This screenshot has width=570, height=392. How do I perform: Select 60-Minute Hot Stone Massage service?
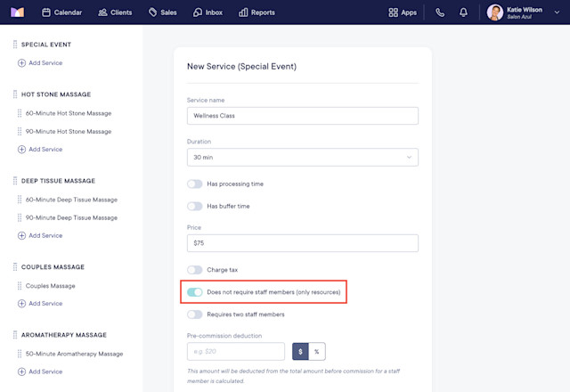pyautogui.click(x=69, y=113)
